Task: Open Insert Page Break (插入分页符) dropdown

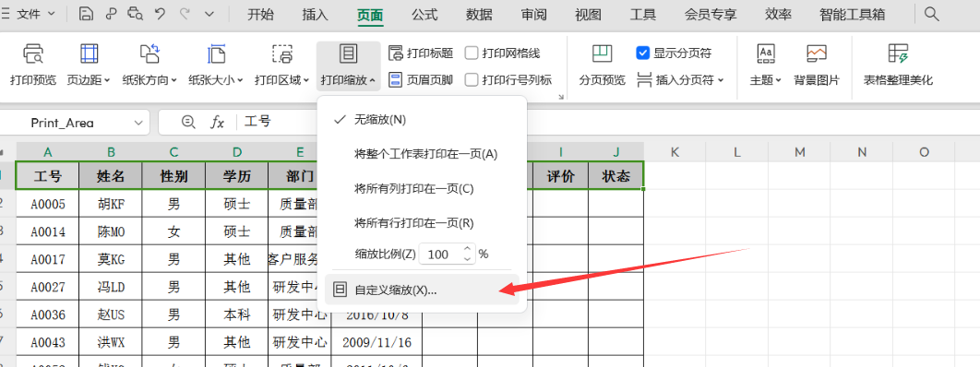Action: tap(680, 79)
